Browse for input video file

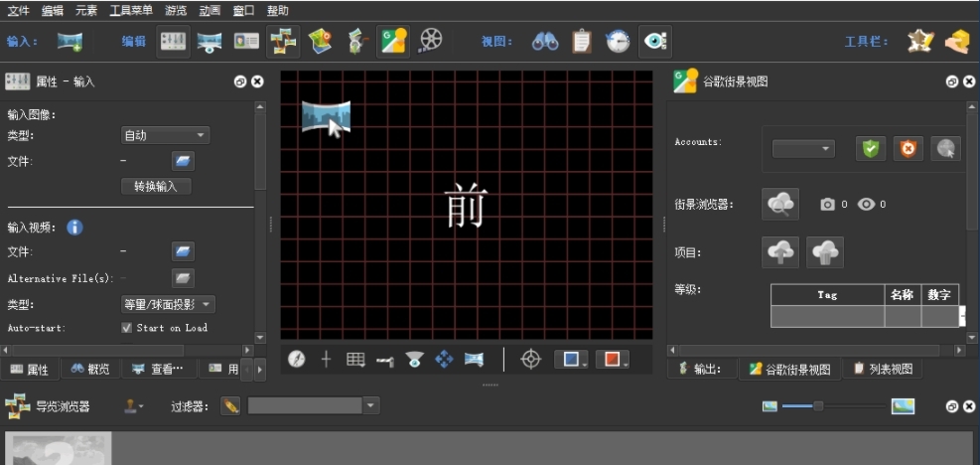pyautogui.click(x=183, y=251)
